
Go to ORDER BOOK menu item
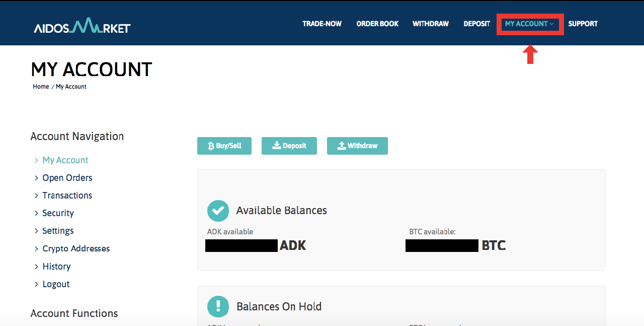[x=377, y=24]
